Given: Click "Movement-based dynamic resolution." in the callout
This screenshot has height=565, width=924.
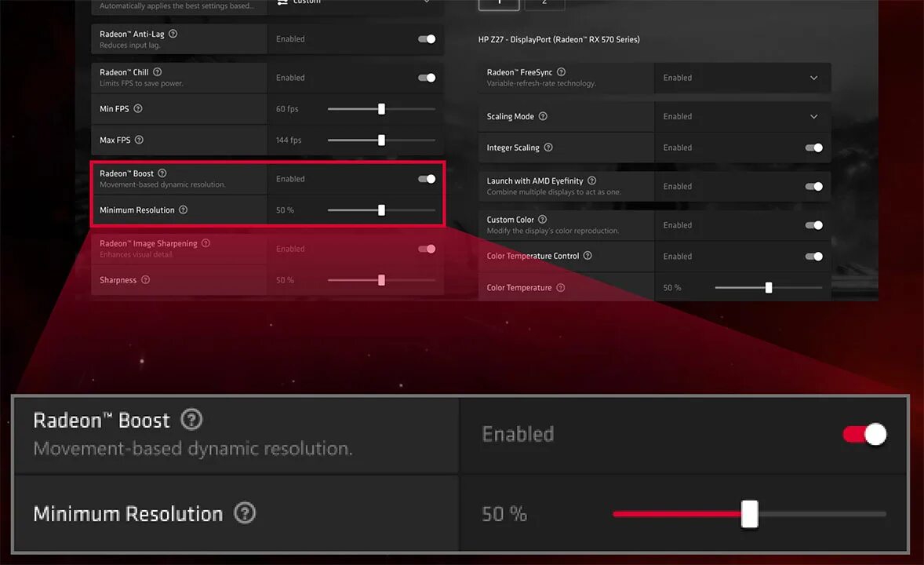Looking at the screenshot, I should point(193,449).
